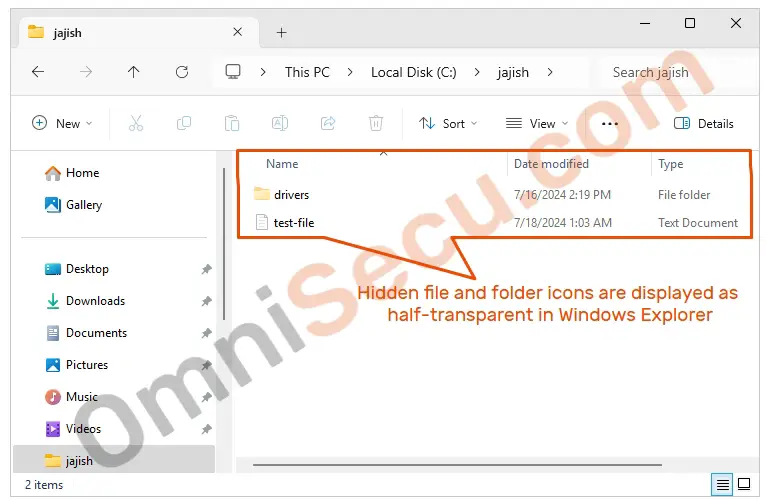
Task: Click the File folder type cell
Action: point(684,195)
